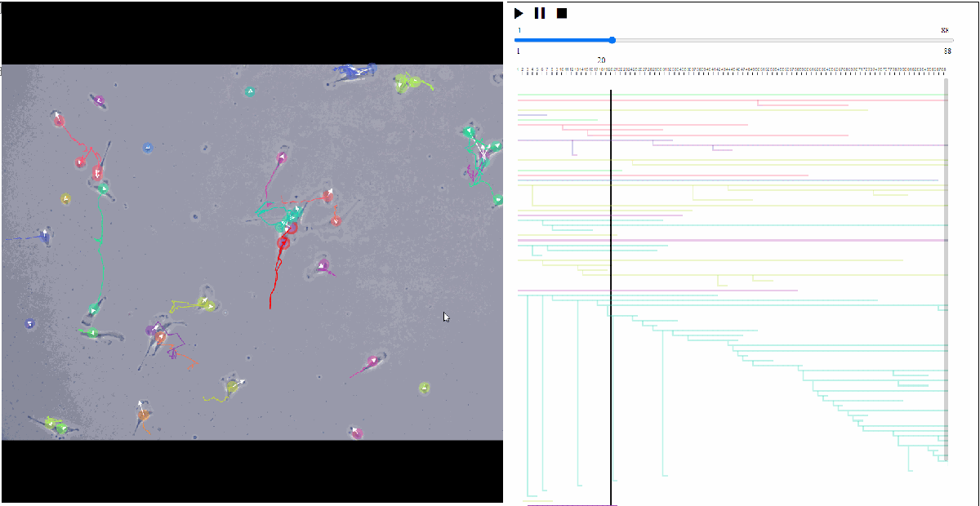Viewport: 980px width, 506px height.
Task: Click the blue frame slider handle
Action: (612, 40)
